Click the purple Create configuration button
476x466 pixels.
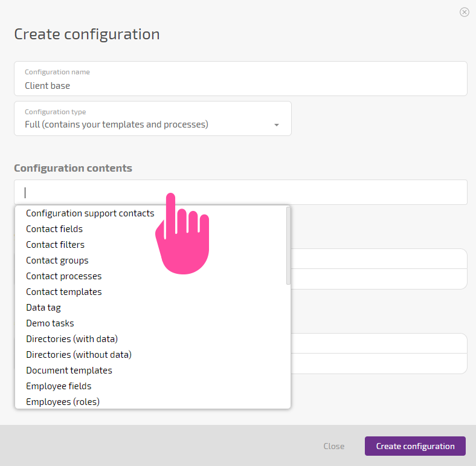pyautogui.click(x=415, y=446)
